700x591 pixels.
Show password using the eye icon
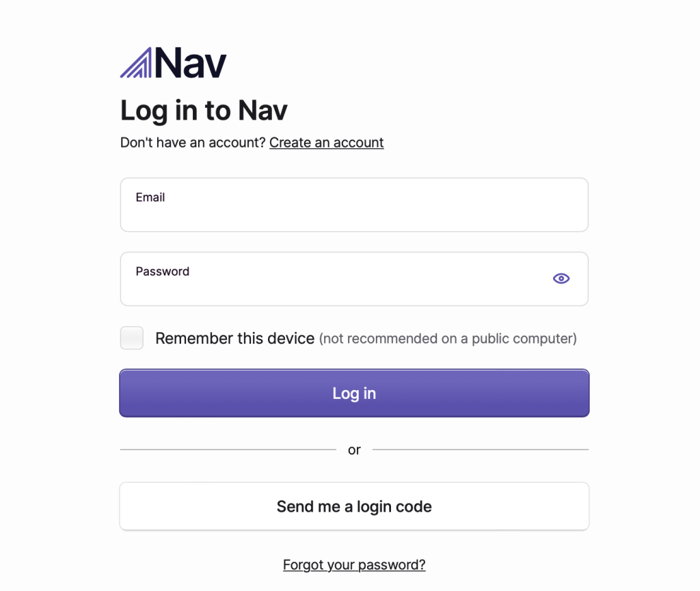[x=561, y=278]
